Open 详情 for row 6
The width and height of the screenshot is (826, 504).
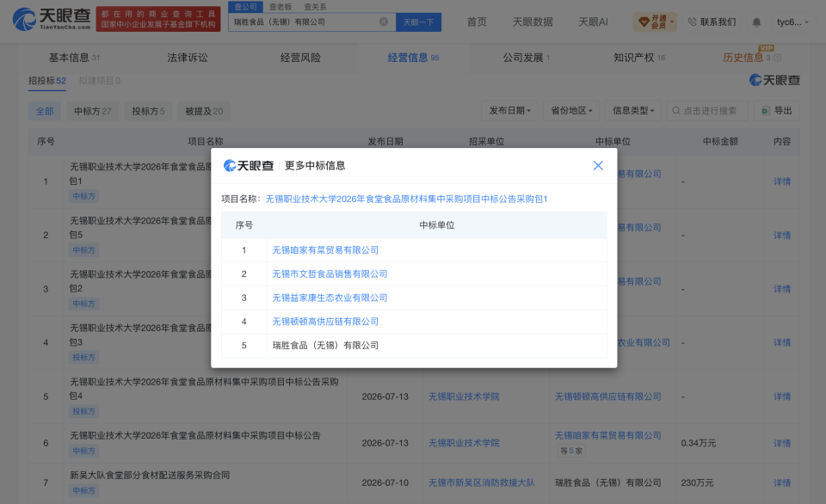(782, 444)
